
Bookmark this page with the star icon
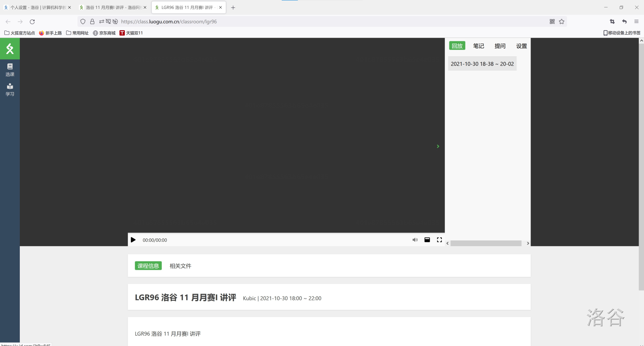pos(561,21)
